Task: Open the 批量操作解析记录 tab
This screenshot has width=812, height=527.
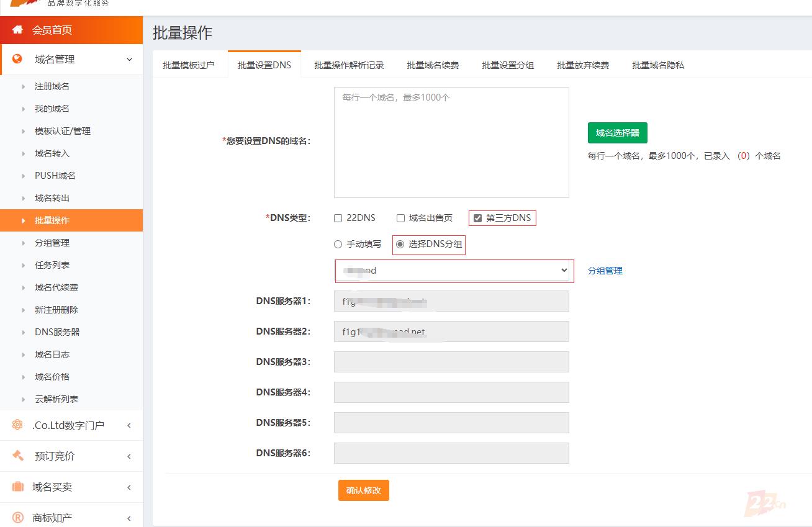Action: [349, 65]
